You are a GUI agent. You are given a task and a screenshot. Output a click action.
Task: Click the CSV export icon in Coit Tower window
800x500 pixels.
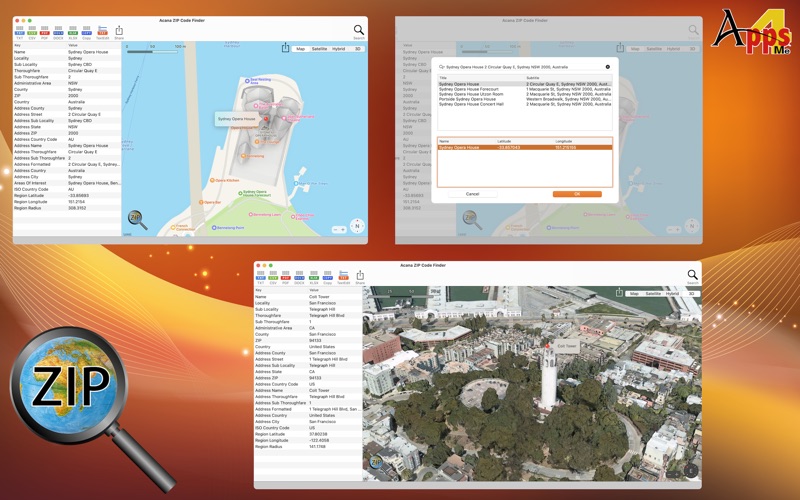pos(273,277)
